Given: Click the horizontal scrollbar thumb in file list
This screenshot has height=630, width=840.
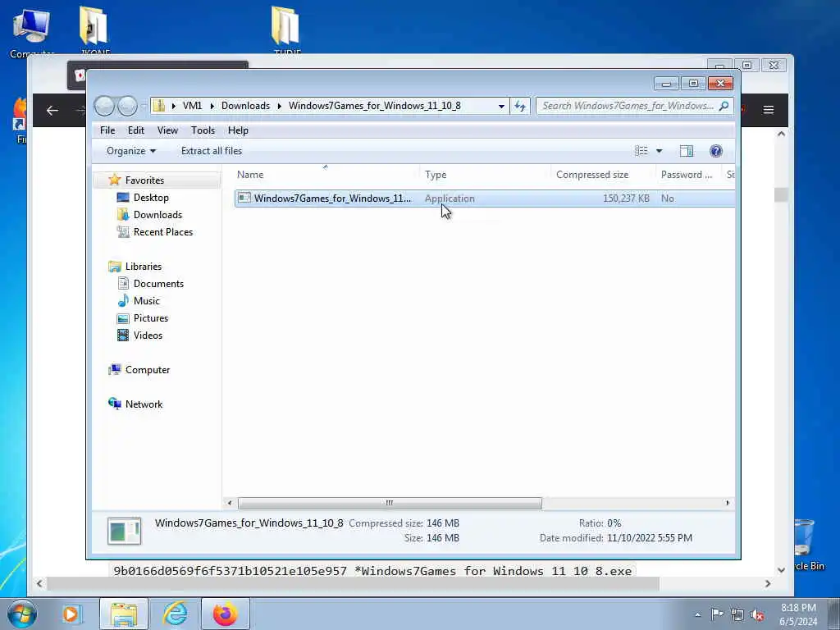Looking at the screenshot, I should pos(390,503).
